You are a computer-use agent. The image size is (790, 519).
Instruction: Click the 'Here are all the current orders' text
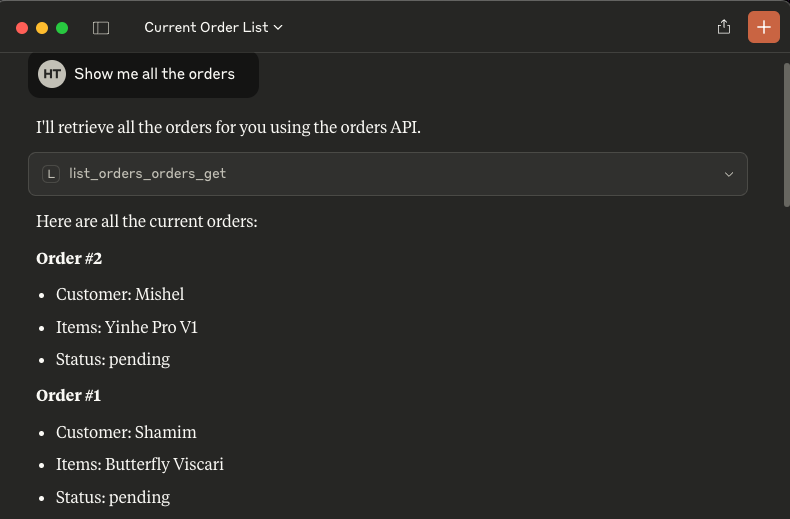pyautogui.click(x=147, y=221)
